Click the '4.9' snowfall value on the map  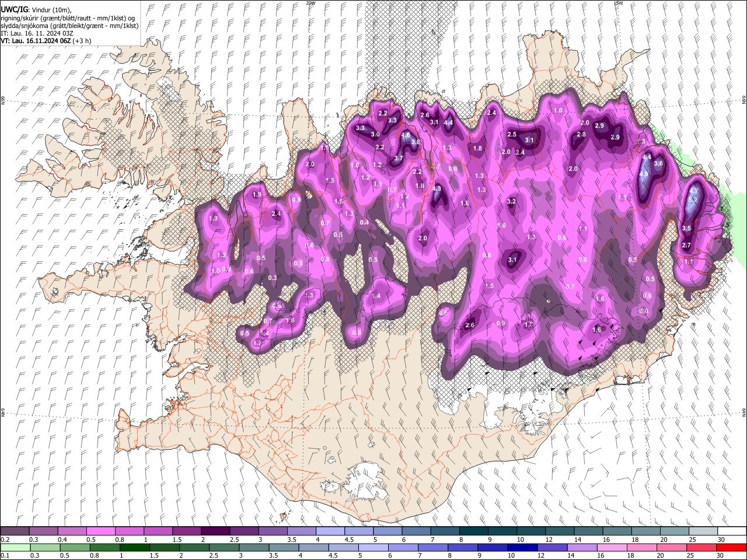(x=644, y=174)
